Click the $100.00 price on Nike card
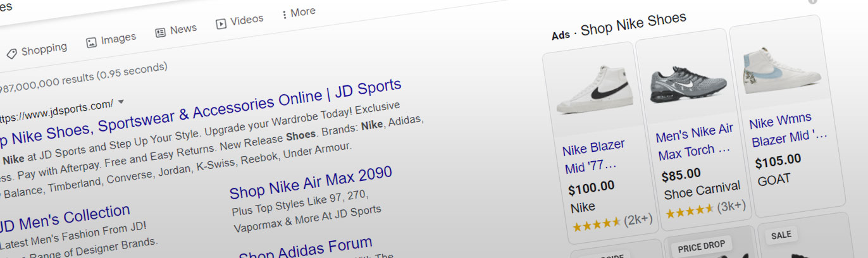Screen dimensions: 868x258 [591, 188]
